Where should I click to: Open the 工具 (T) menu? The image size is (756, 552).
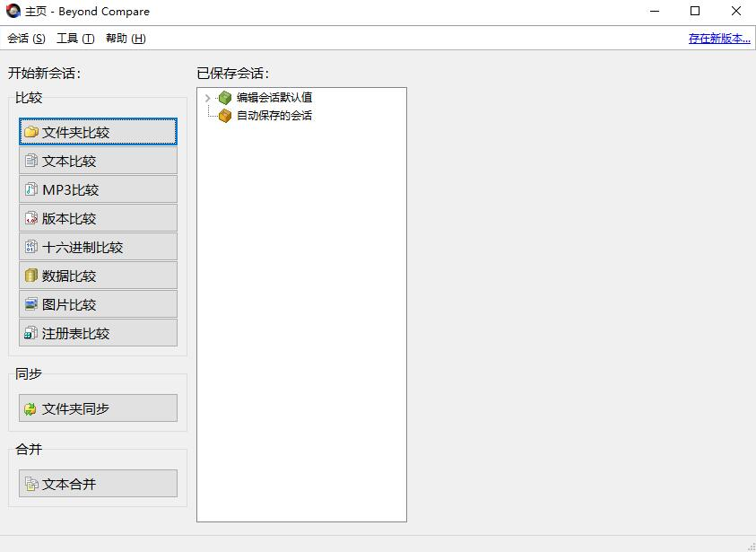coord(75,38)
